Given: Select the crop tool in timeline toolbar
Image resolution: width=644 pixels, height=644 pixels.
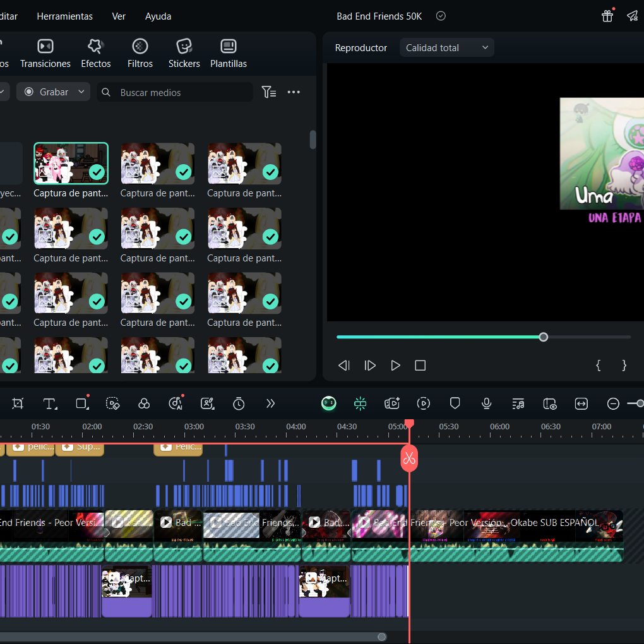Looking at the screenshot, I should pyautogui.click(x=18, y=403).
